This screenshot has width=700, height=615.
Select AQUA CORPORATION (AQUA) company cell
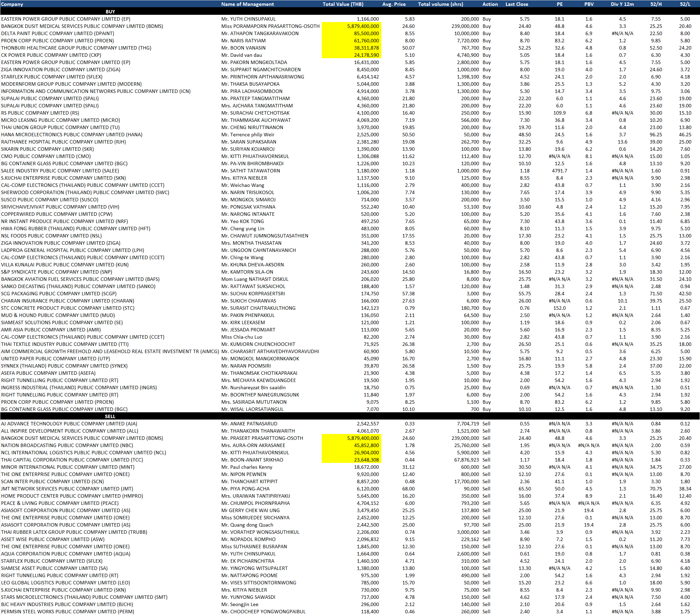66,554
